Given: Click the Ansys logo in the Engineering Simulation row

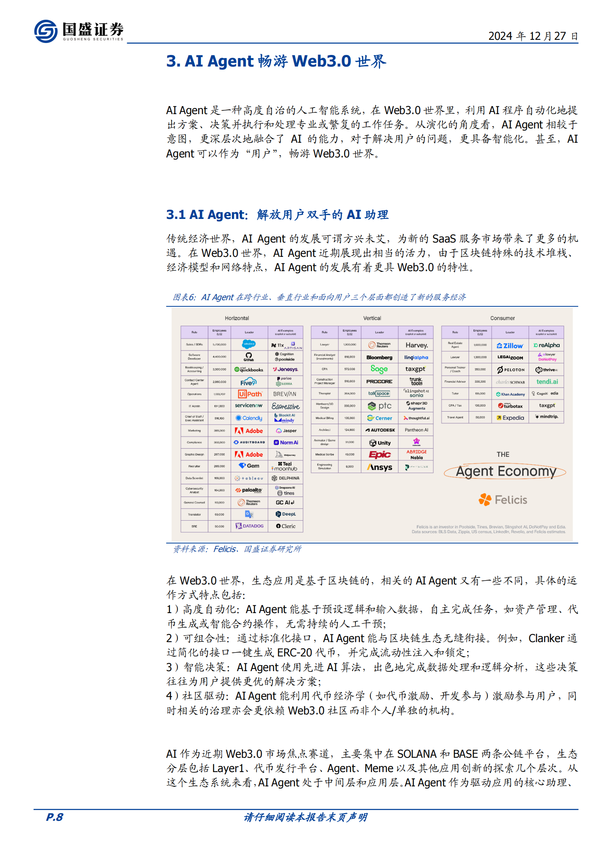Looking at the screenshot, I should (x=380, y=467).
